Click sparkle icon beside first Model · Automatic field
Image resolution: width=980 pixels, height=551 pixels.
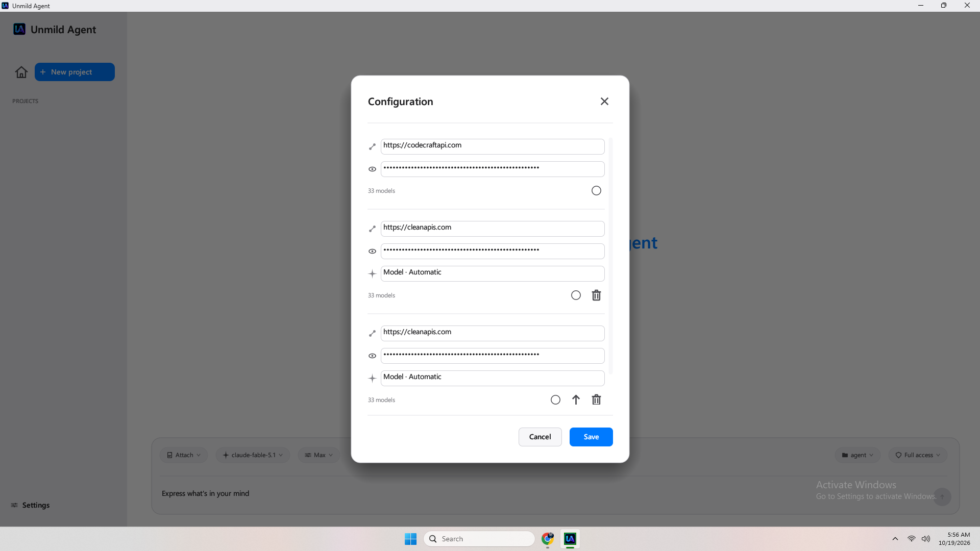372,274
